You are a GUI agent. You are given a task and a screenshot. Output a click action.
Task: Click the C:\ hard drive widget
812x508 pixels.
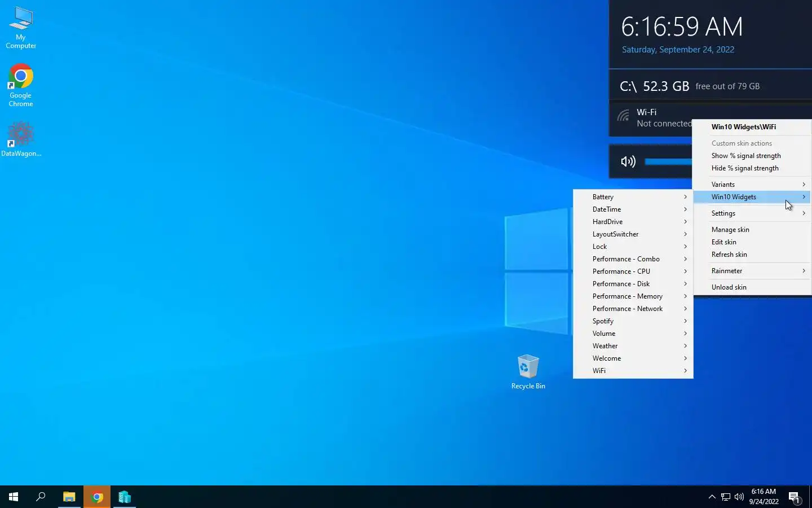pos(710,86)
